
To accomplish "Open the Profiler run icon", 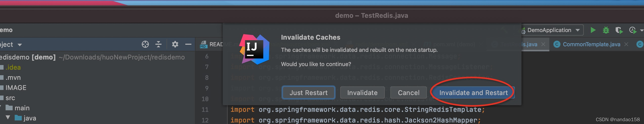I will (633, 30).
